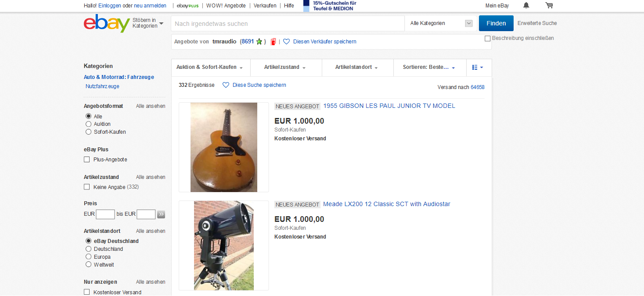Click the Finden search button
Screen dimensions: 644x296
[496, 23]
